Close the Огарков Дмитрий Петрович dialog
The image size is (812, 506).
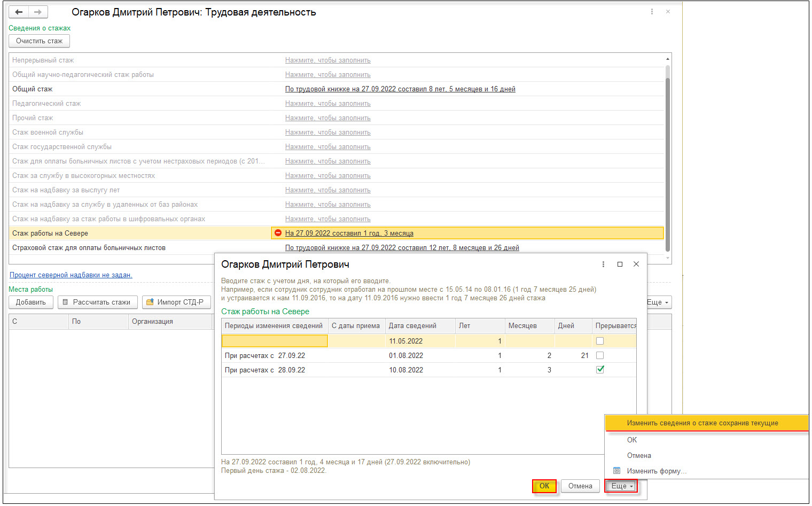pos(636,264)
